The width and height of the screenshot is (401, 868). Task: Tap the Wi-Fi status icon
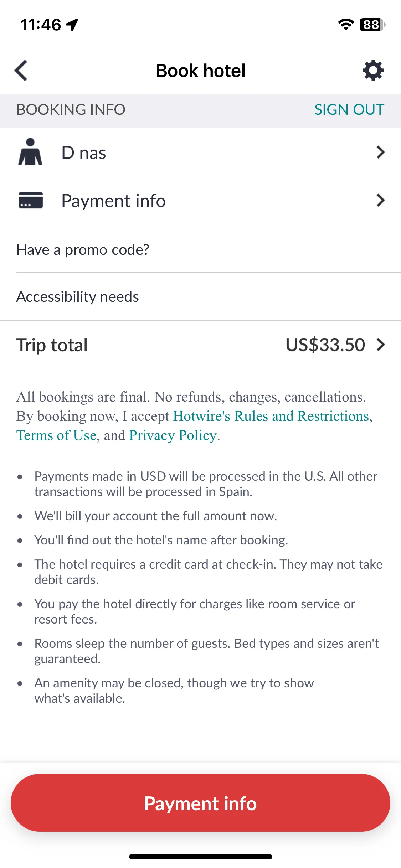[x=346, y=25]
